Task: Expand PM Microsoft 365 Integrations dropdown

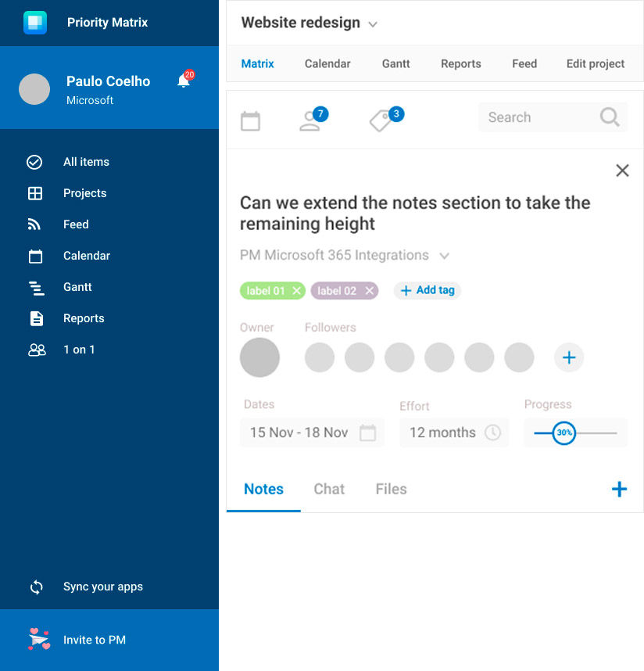Action: [444, 256]
